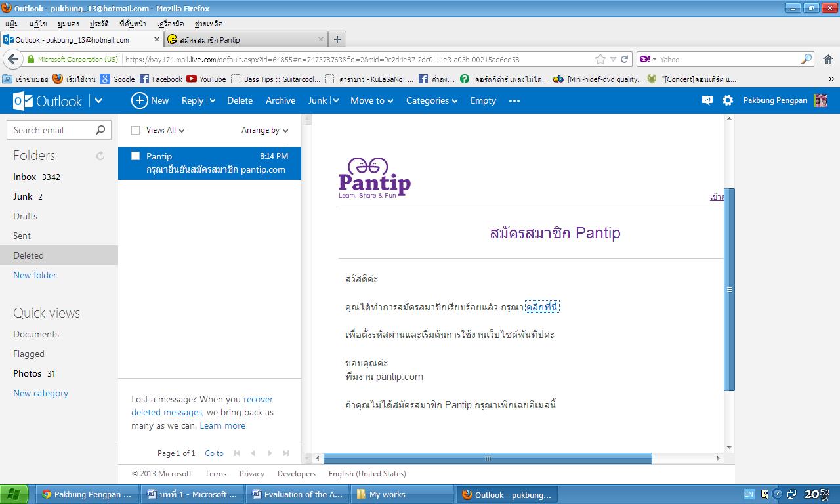
Task: Close the Outlook browser tab
Action: (x=156, y=39)
